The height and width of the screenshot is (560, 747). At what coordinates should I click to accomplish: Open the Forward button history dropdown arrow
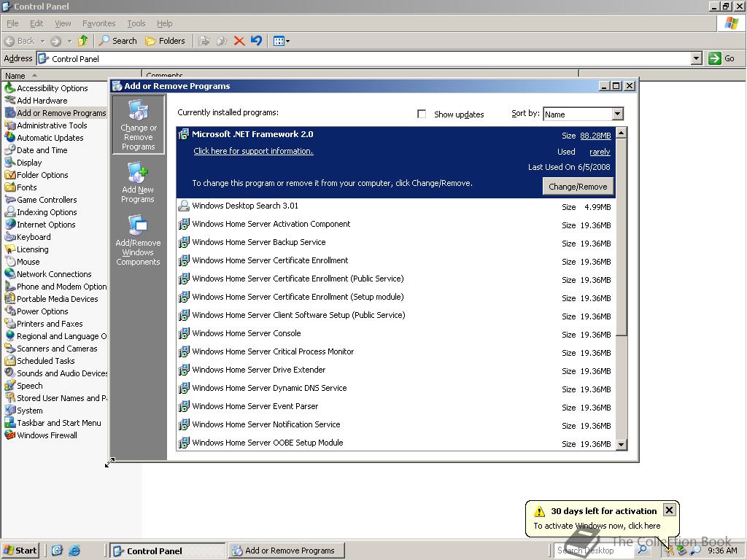tap(69, 41)
